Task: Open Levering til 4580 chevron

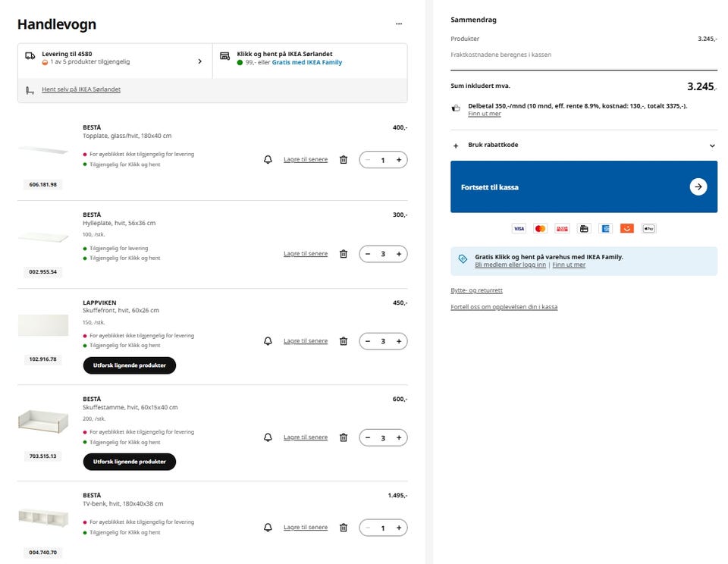Action: (x=199, y=61)
